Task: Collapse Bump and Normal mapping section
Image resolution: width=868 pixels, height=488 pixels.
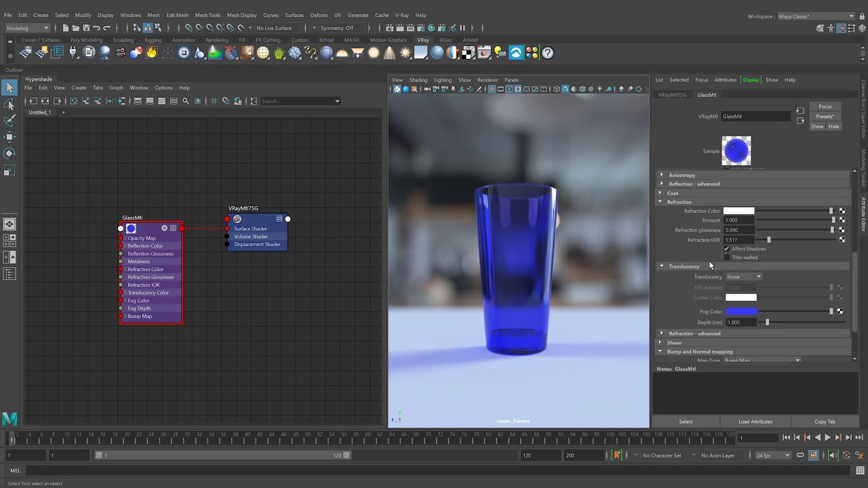Action: 660,352
